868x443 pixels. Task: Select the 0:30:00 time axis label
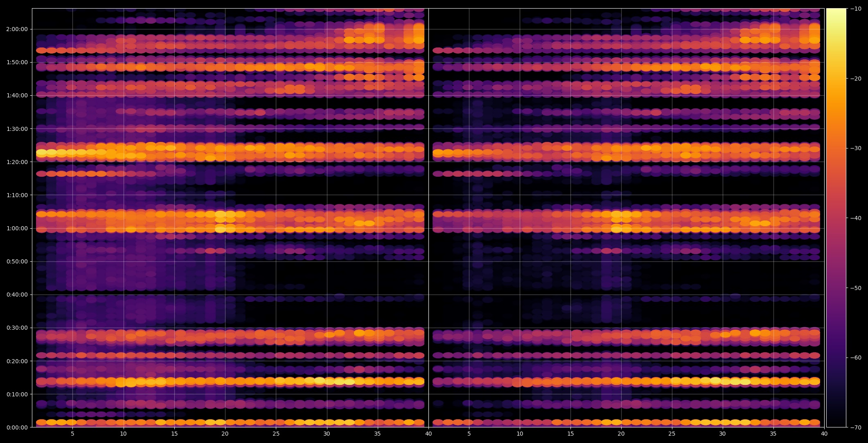pos(17,328)
